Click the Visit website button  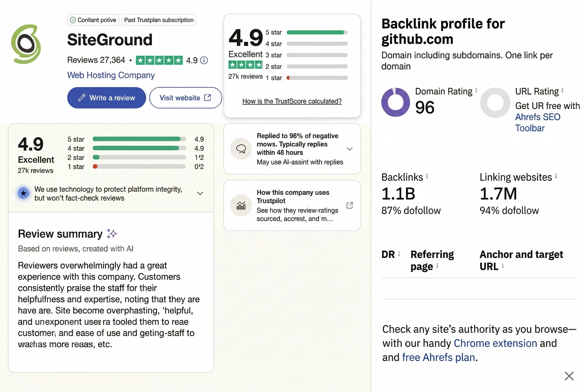click(185, 98)
